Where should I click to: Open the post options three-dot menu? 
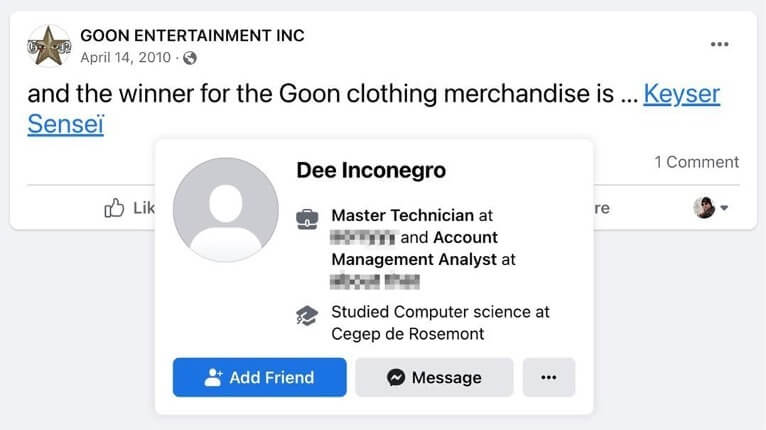tap(719, 44)
